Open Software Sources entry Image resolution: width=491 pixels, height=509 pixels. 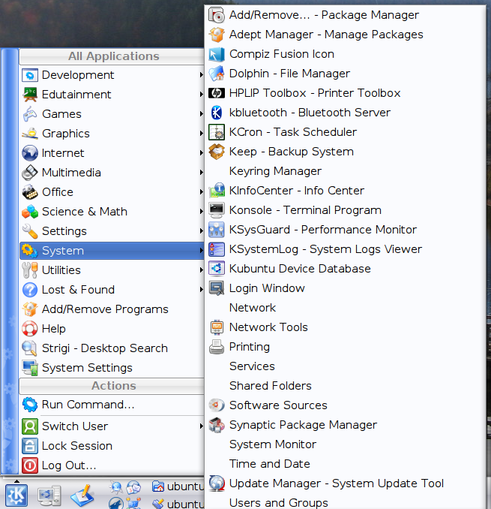[x=345, y=405]
